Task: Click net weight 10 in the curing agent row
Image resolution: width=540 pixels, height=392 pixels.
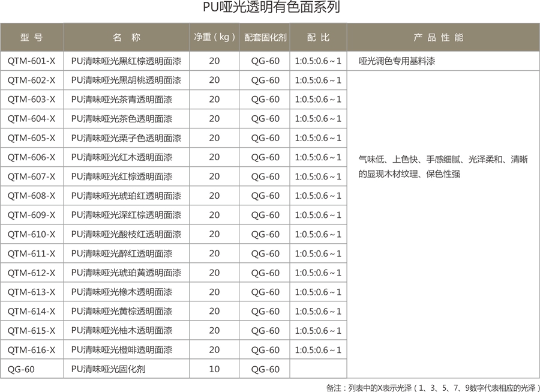Action: click(x=214, y=369)
